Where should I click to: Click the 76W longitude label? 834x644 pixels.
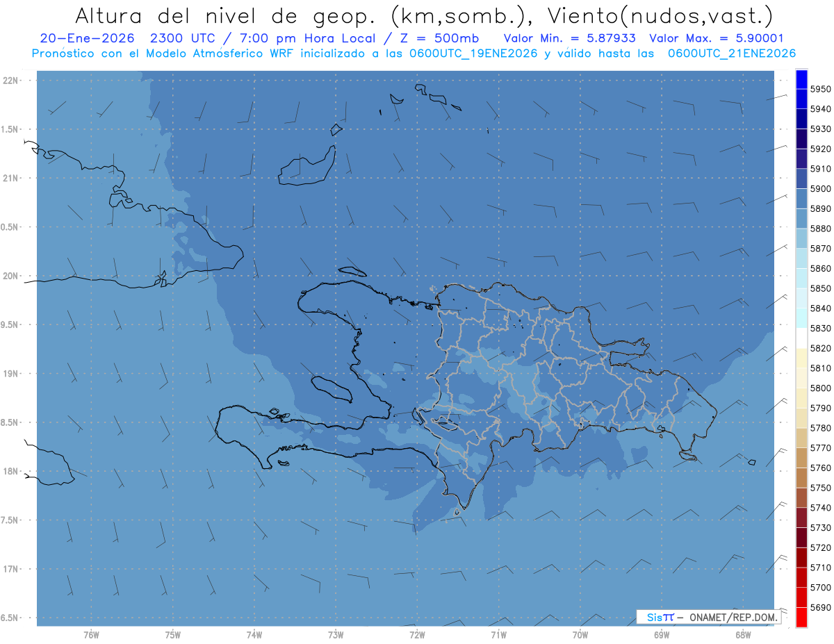(91, 636)
